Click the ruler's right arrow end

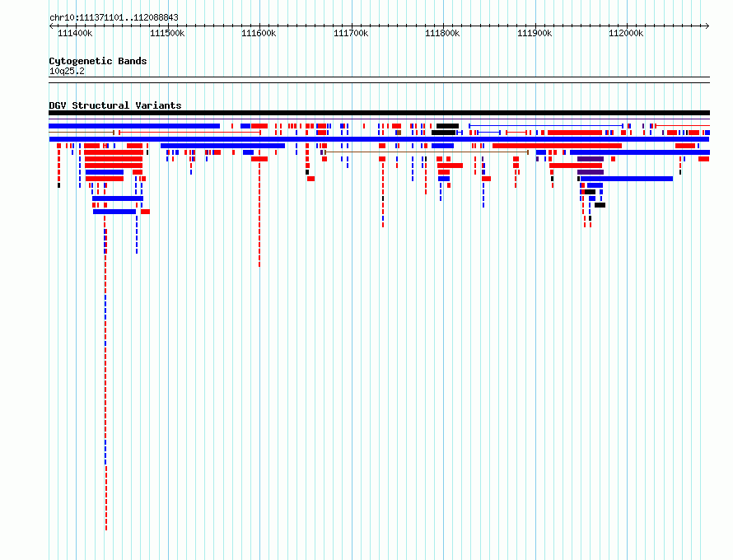click(x=707, y=26)
